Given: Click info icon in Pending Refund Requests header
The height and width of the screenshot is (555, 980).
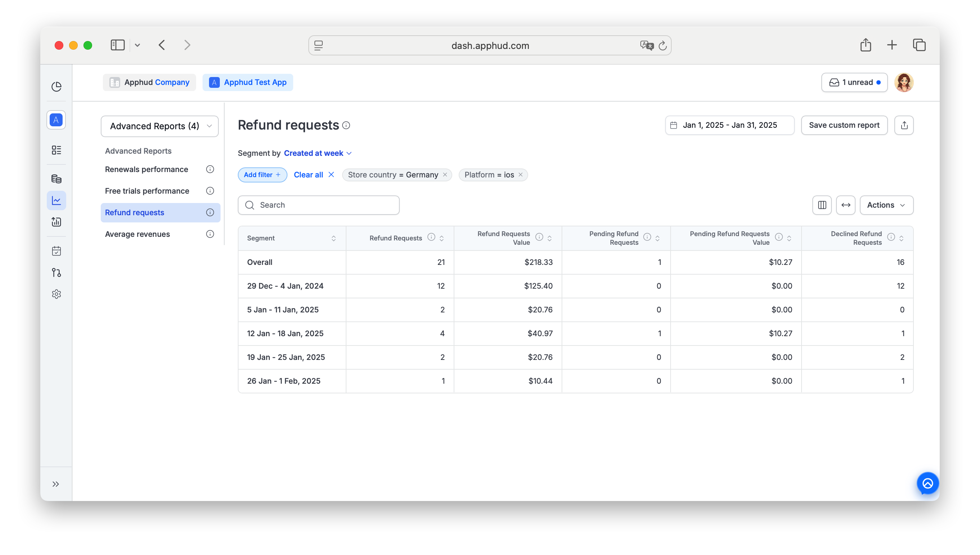Looking at the screenshot, I should pos(647,237).
